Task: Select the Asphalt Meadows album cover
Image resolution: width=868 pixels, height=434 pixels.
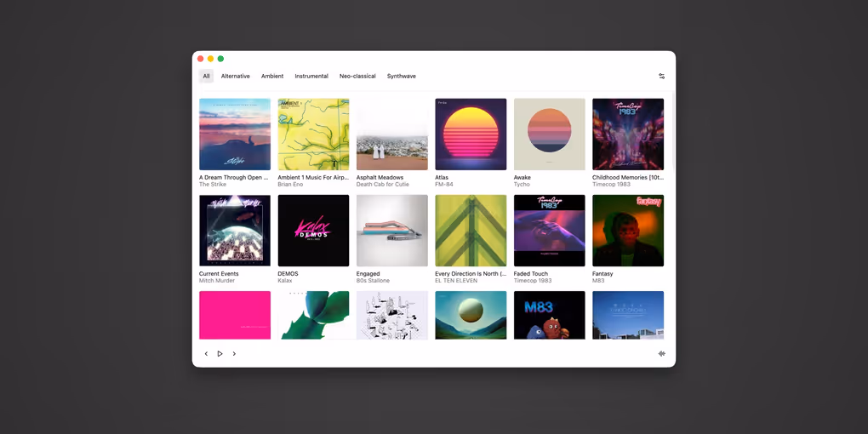Action: coord(392,134)
